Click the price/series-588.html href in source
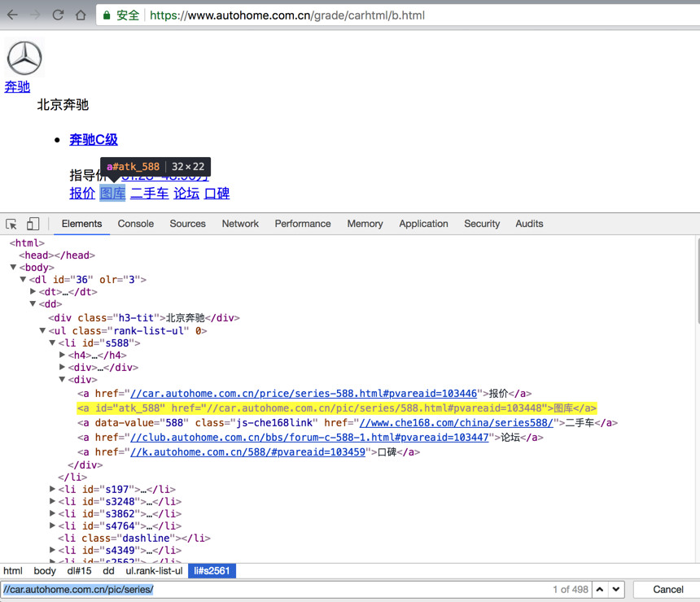The width and height of the screenshot is (700, 602). click(x=304, y=394)
